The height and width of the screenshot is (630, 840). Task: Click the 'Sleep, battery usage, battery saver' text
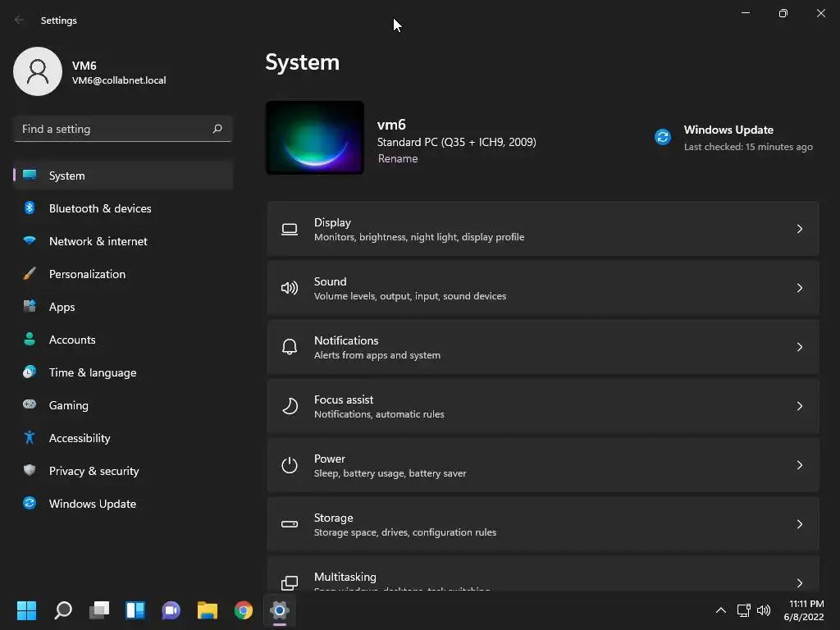(x=390, y=473)
